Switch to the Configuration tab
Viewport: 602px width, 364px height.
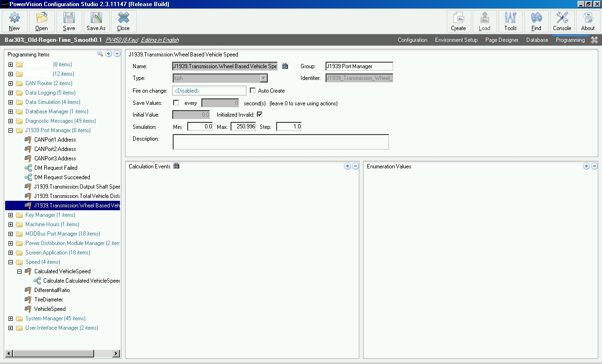[x=412, y=40]
